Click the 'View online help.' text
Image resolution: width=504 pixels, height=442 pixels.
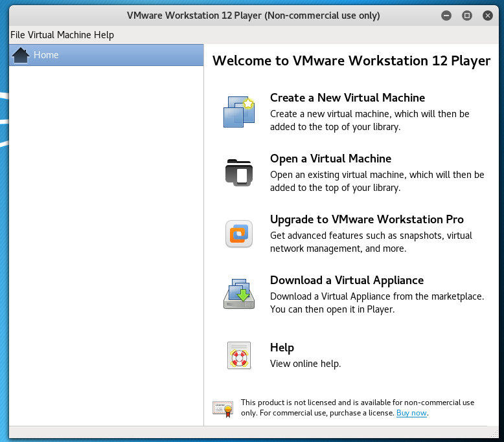pyautogui.click(x=305, y=364)
